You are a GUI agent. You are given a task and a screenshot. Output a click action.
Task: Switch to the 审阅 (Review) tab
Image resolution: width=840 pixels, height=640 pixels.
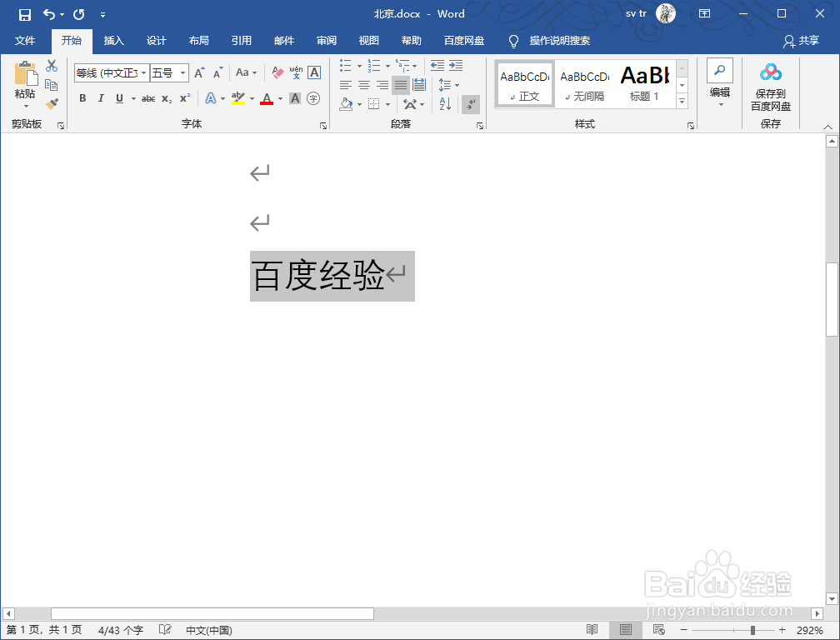[327, 41]
